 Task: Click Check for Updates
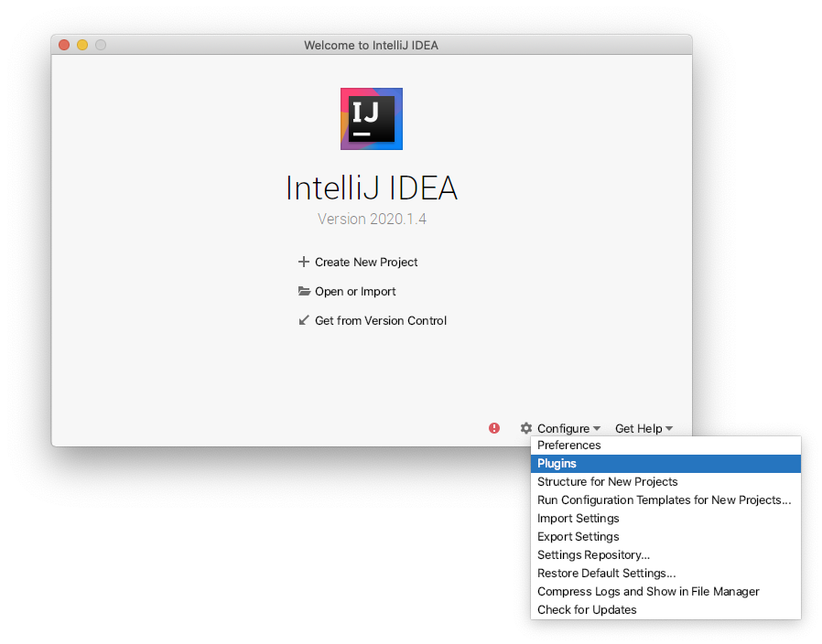coord(665,610)
